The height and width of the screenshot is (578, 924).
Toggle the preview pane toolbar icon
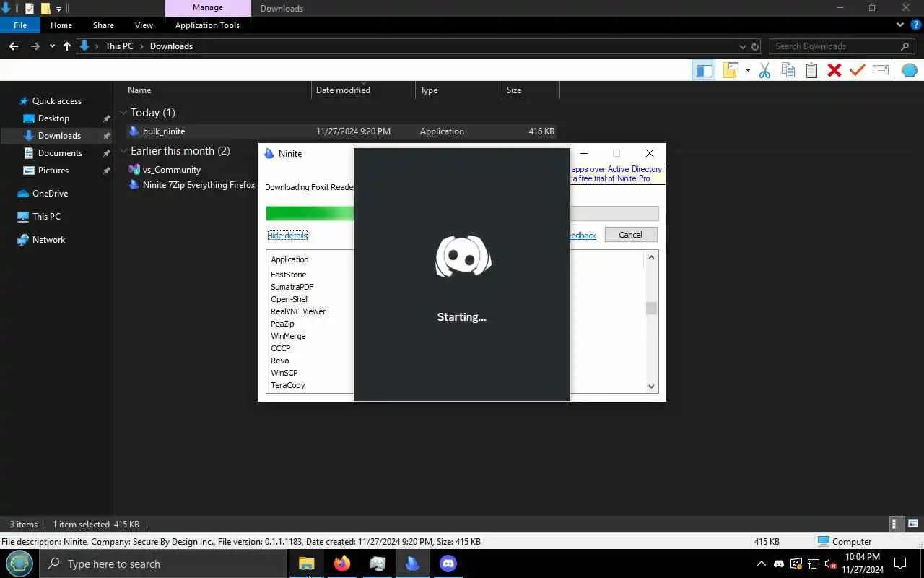pyautogui.click(x=704, y=70)
